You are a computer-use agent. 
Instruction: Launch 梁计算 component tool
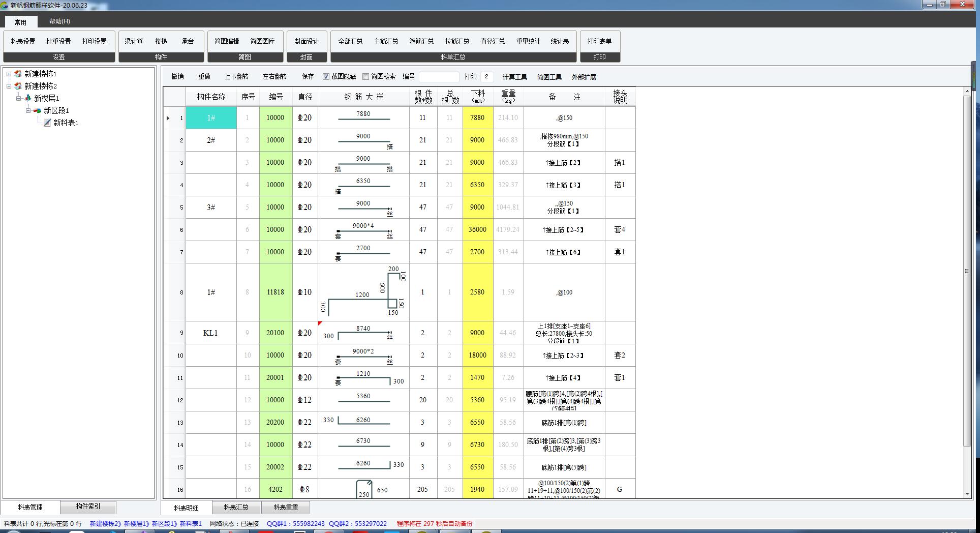(x=134, y=41)
